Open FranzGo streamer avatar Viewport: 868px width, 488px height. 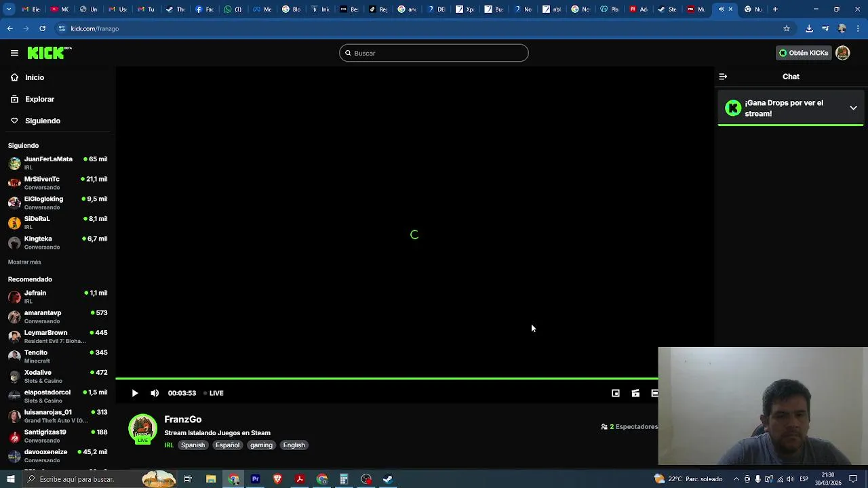(142, 429)
